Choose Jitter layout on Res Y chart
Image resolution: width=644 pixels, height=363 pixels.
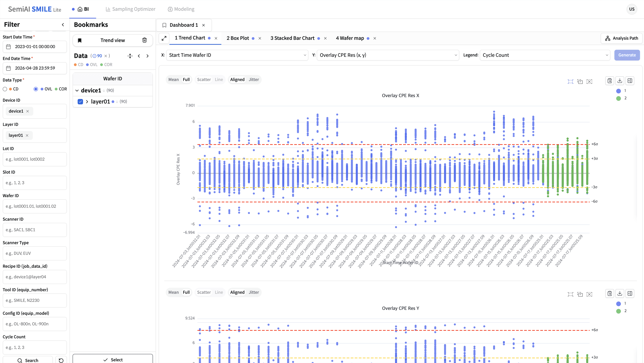click(x=254, y=292)
